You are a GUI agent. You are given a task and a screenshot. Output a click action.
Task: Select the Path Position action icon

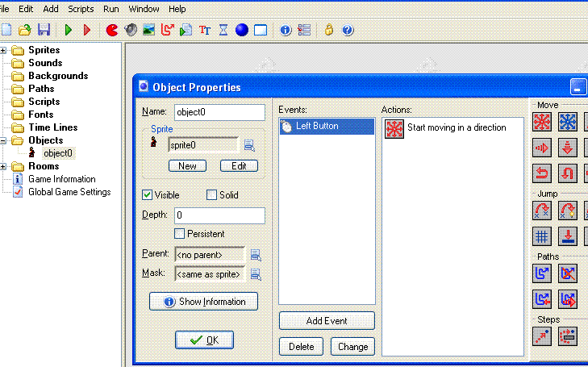(x=542, y=299)
